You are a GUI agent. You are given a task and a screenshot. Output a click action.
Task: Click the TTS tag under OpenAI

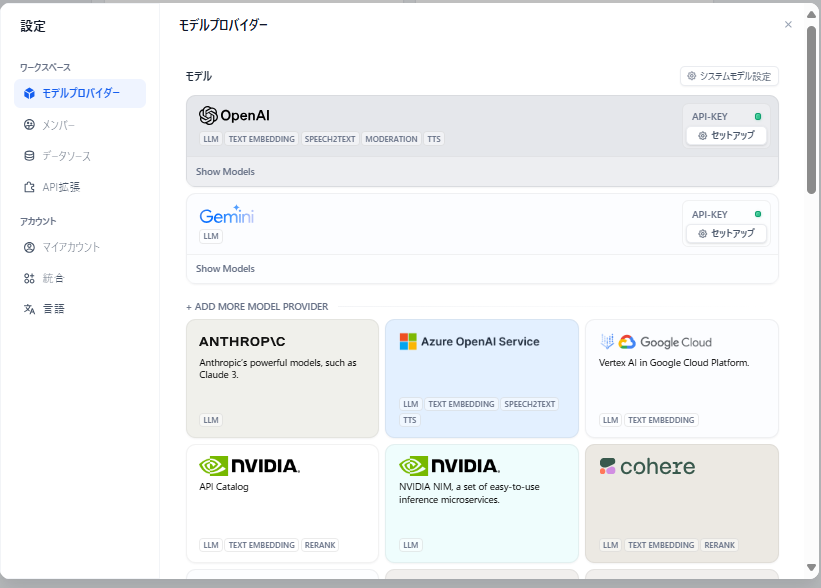pos(434,139)
